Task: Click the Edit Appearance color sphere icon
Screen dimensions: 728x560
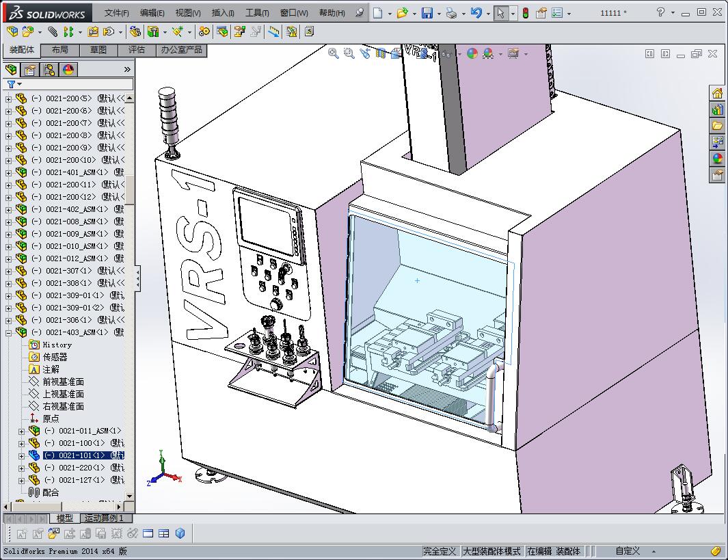Action: (472, 53)
